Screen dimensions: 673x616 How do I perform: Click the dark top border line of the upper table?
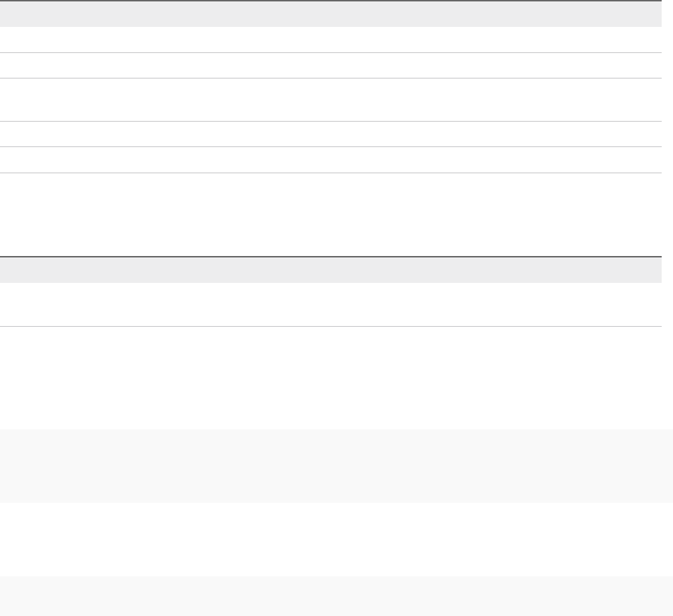[x=331, y=1]
